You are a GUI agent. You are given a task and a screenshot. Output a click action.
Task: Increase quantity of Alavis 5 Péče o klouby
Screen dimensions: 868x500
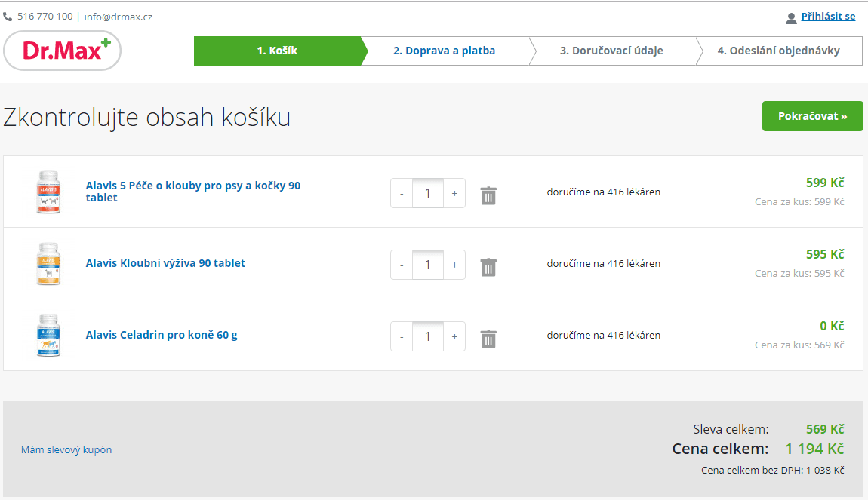454,193
